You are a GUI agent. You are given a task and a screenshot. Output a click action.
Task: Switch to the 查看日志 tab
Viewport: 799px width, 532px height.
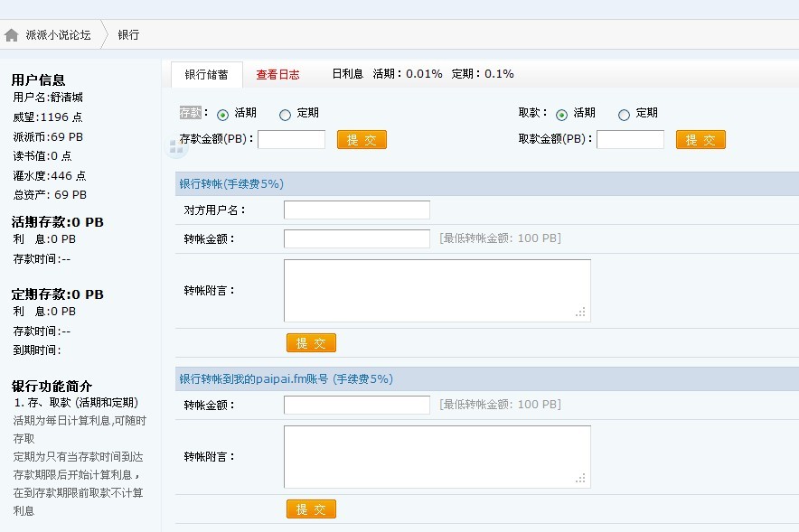pyautogui.click(x=277, y=75)
